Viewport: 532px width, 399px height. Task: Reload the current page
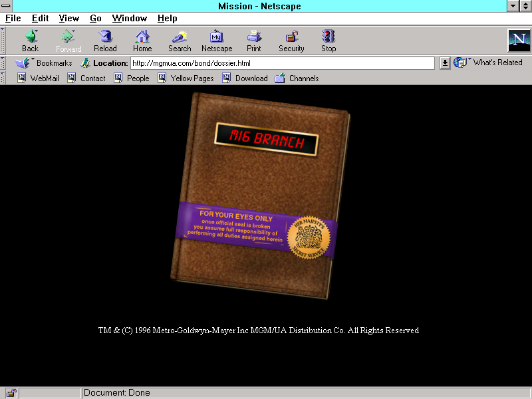[105, 37]
